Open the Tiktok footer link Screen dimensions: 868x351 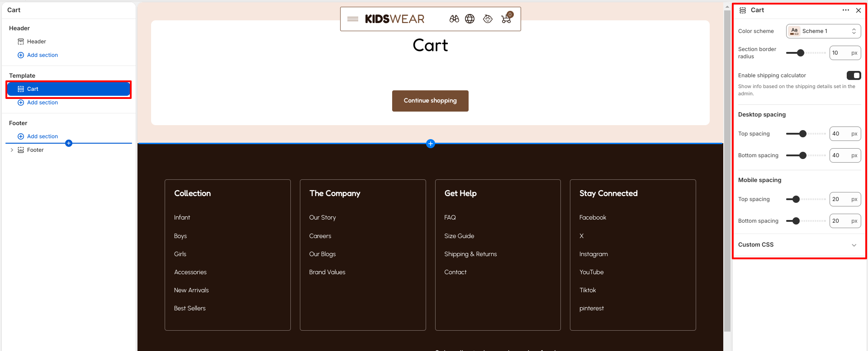point(588,290)
